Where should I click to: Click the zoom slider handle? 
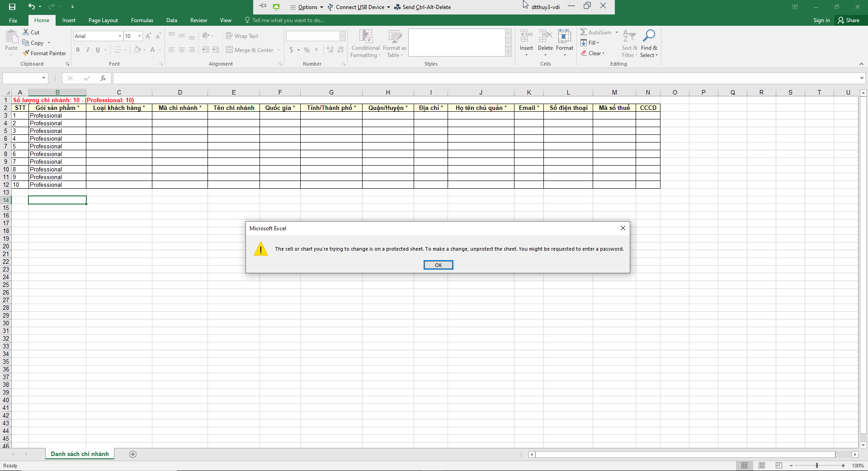(817, 466)
